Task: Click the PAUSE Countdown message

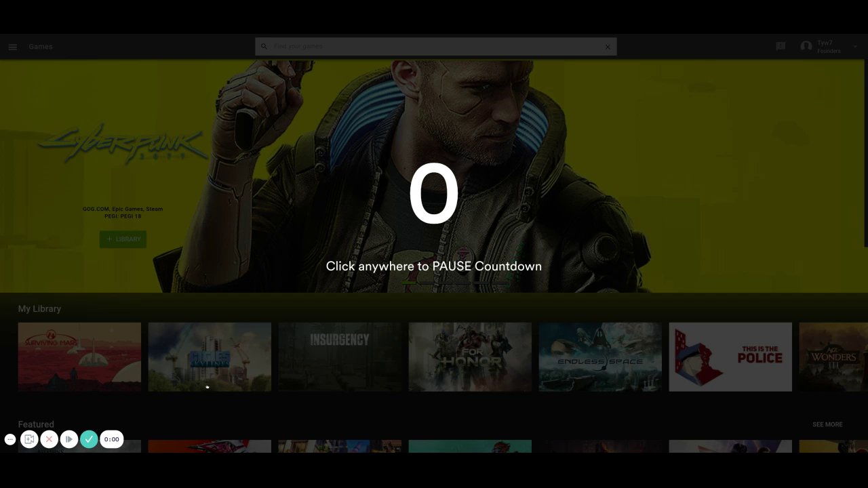Action: (434, 266)
